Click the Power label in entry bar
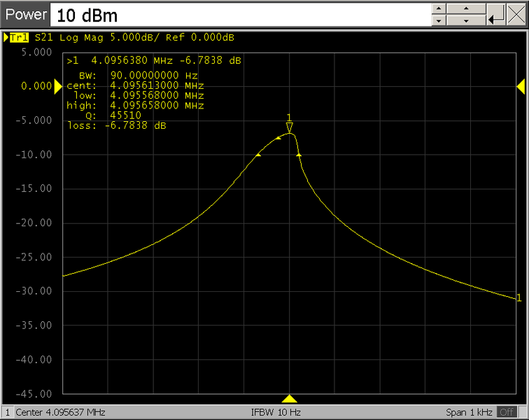The height and width of the screenshot is (420, 529). coord(26,15)
